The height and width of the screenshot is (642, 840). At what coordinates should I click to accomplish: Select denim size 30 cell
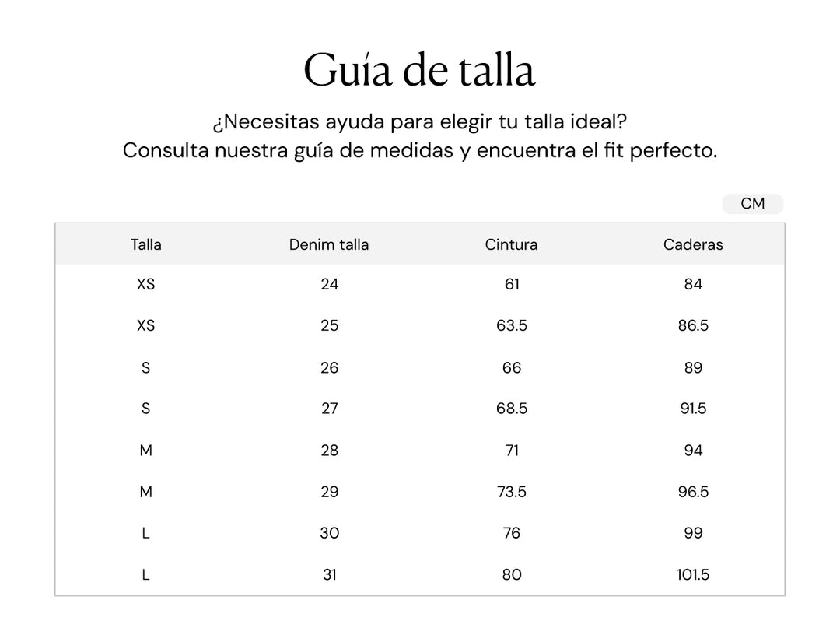330,533
